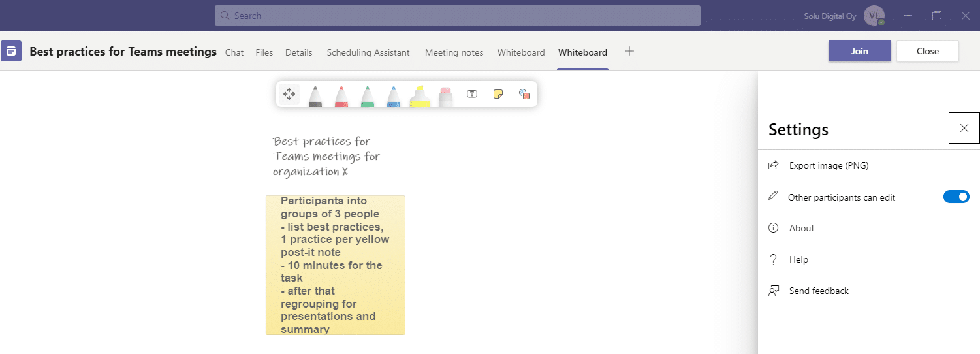980x354 pixels.
Task: Choose the green pen tool
Action: [x=367, y=95]
